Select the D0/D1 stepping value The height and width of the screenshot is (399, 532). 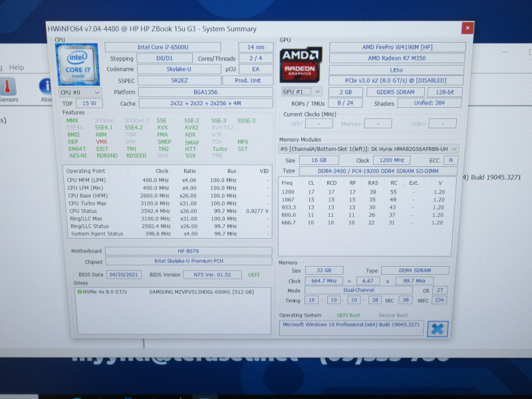click(x=164, y=59)
